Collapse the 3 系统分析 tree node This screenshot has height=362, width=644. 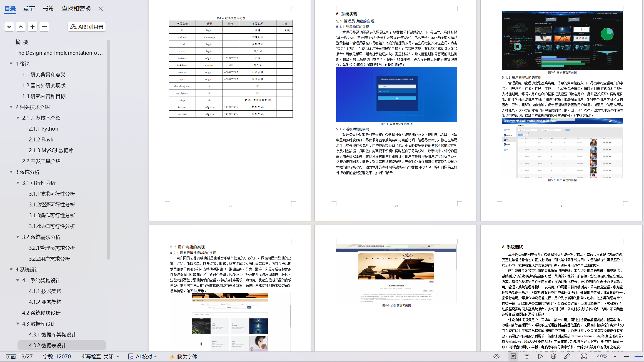11,172
